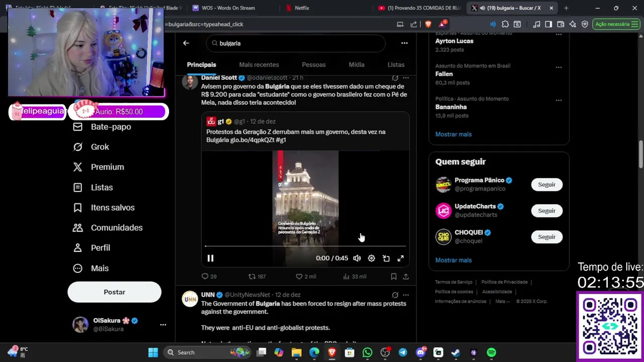Repost Daniel Scott's post (187)

point(257,277)
